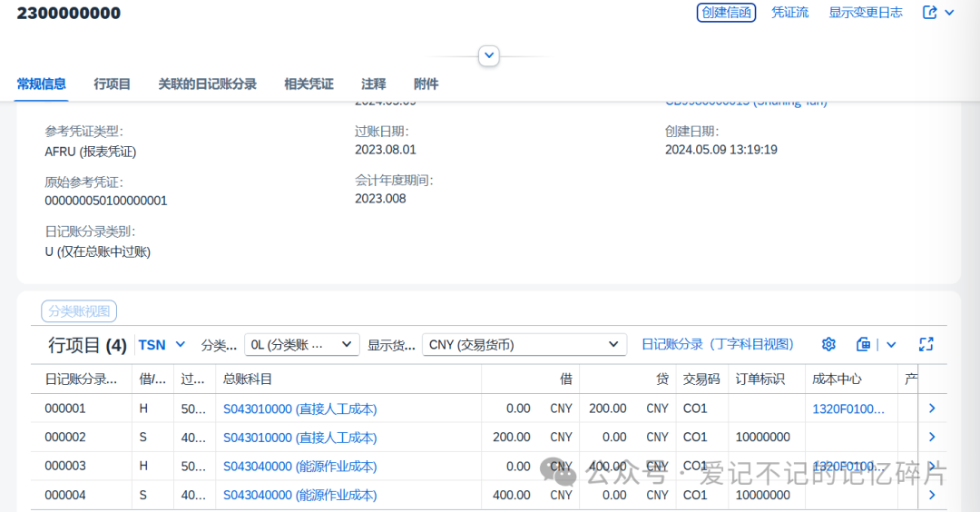The width and height of the screenshot is (980, 512).
Task: Click credit amount 200.00 in row 000001
Action: click(607, 409)
